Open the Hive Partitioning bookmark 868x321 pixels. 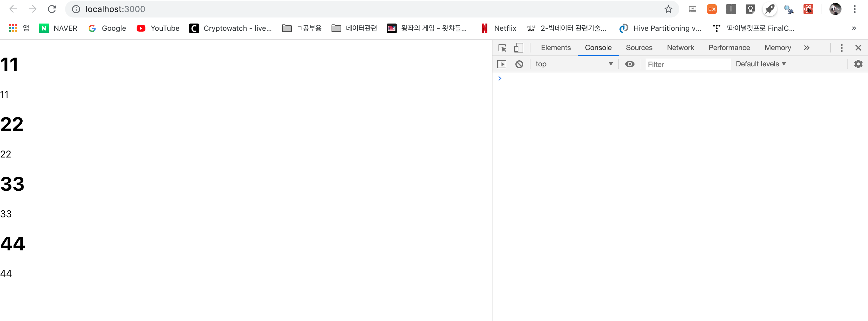tap(660, 28)
